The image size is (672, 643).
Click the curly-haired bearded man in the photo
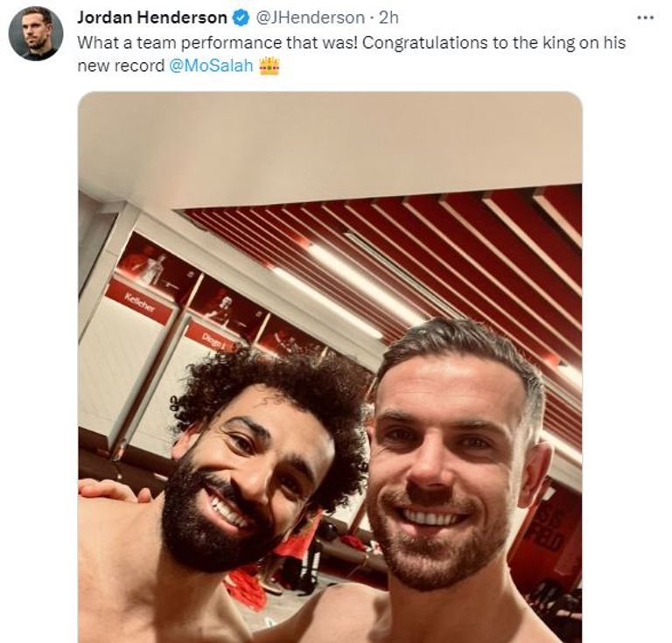257,472
